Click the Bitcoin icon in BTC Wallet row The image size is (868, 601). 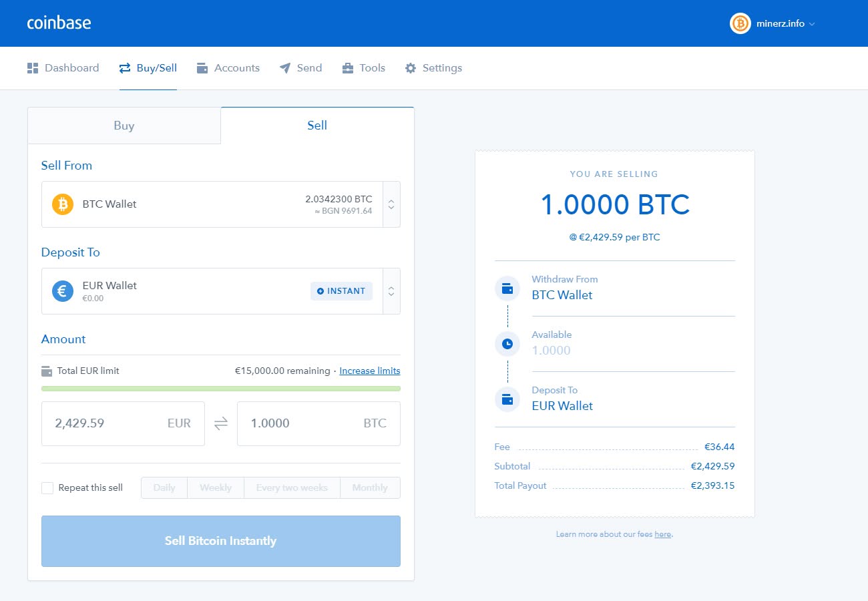pos(63,204)
